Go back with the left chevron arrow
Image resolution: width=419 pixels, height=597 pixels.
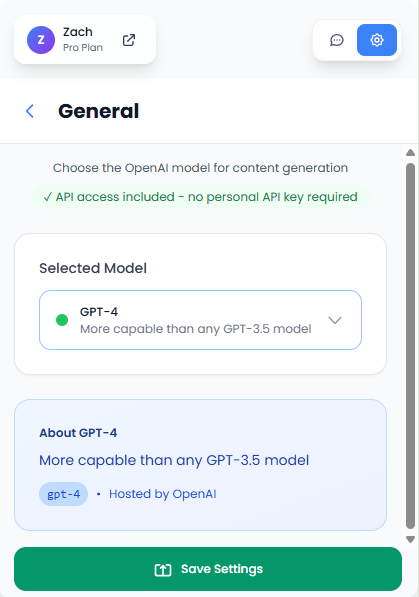(30, 111)
